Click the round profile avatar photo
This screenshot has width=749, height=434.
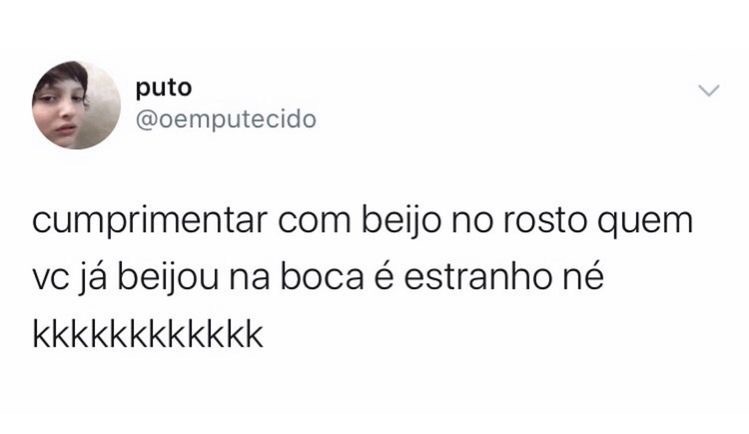click(76, 105)
